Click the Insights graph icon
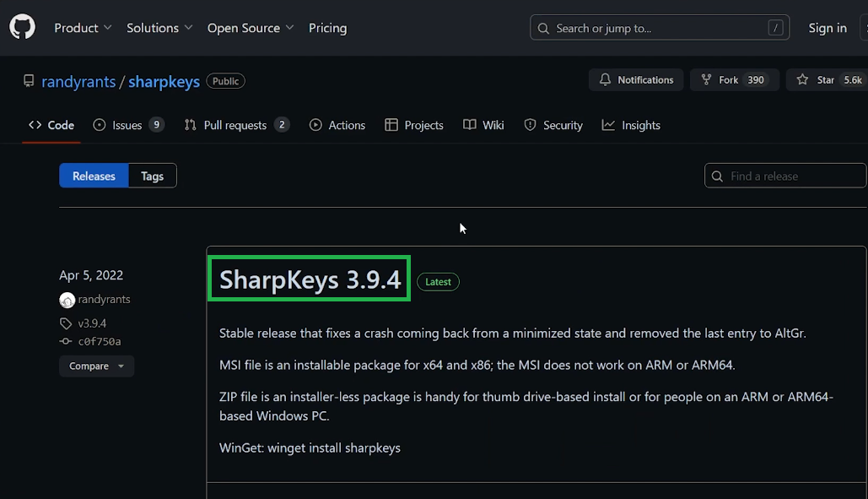 (608, 125)
